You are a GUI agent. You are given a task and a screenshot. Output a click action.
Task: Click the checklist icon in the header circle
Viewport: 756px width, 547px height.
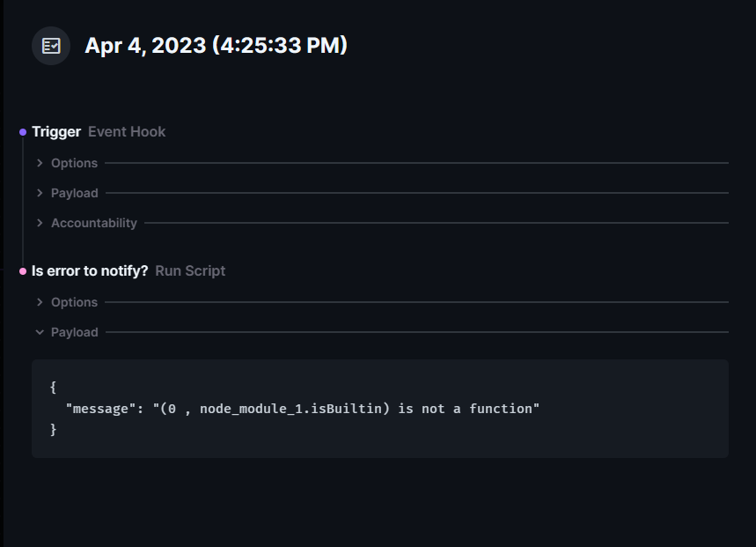(50, 45)
